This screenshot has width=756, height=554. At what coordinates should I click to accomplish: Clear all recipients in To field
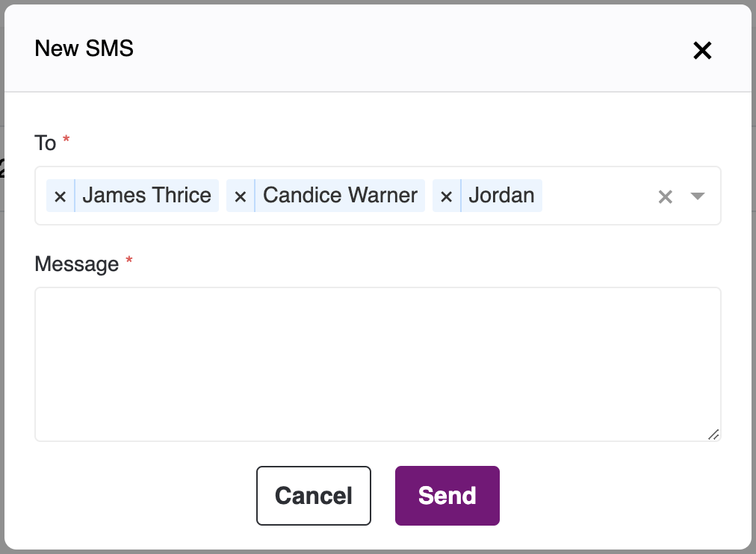tap(665, 196)
